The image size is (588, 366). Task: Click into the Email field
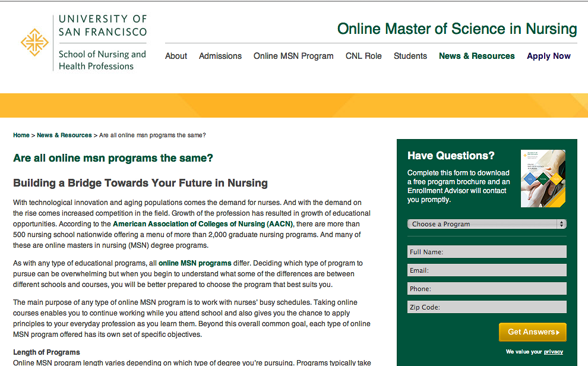pyautogui.click(x=487, y=270)
